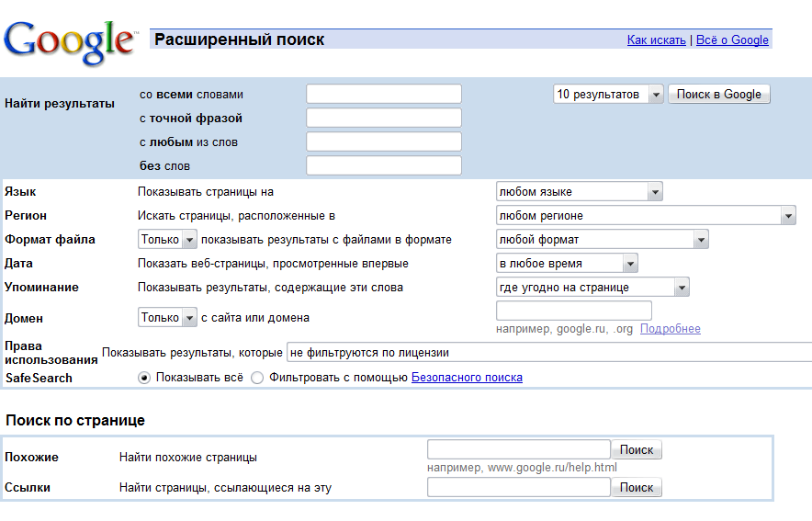Enable the 'Фильтровать с помощью' SafeSearch radio button
This screenshot has width=812, height=521.
[257, 378]
